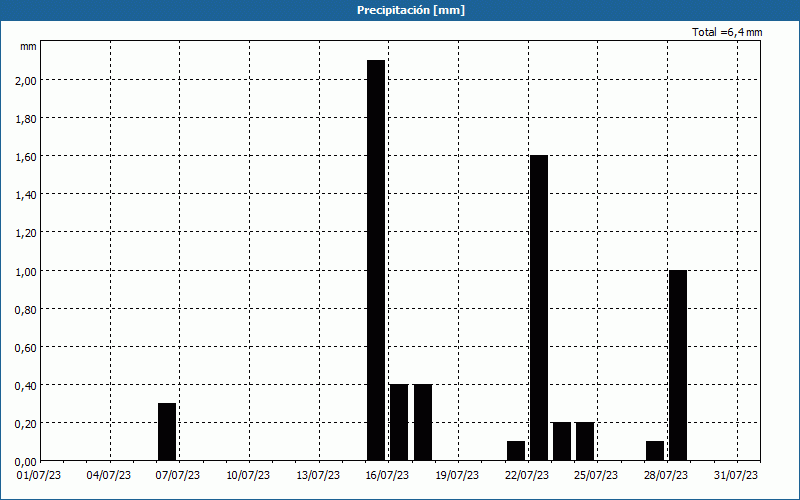
Task: Click the 0,10 mm bar before 22/07/23
Action: coord(516,451)
